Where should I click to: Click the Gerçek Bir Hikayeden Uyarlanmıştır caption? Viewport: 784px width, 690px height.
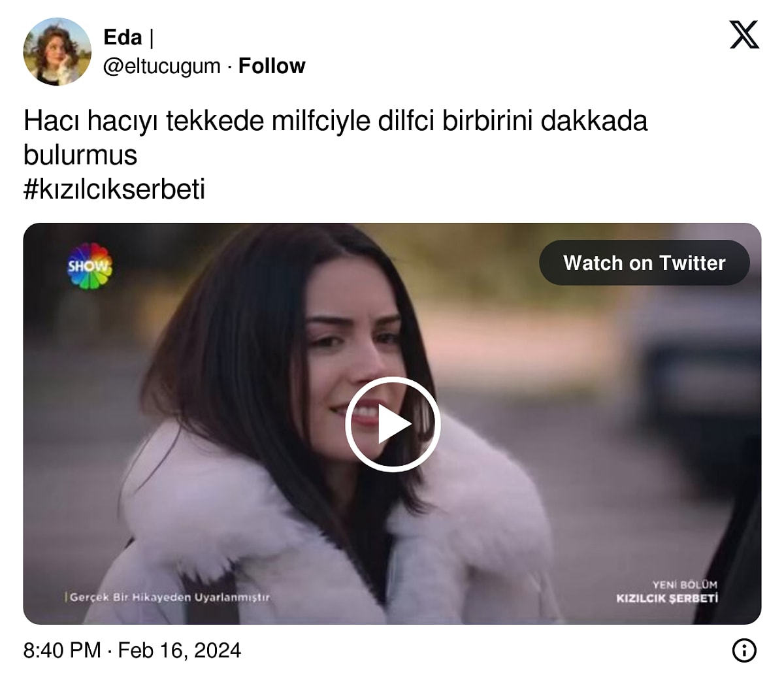point(168,597)
